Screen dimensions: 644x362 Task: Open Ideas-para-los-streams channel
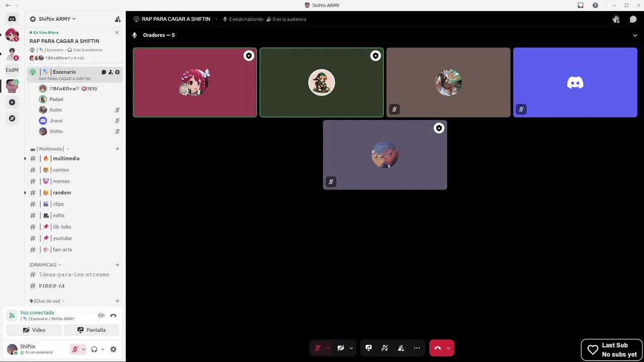tap(74, 275)
